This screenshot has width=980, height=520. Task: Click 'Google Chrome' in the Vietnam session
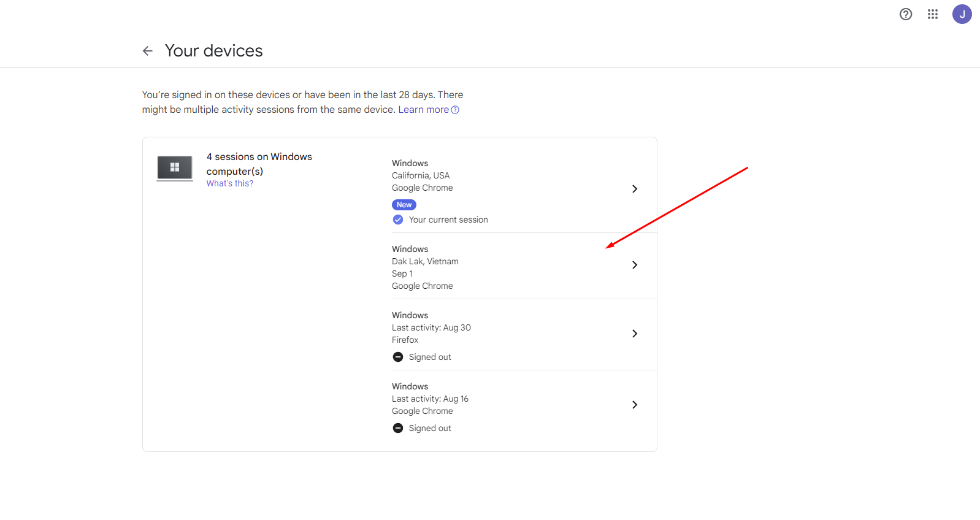coord(423,286)
